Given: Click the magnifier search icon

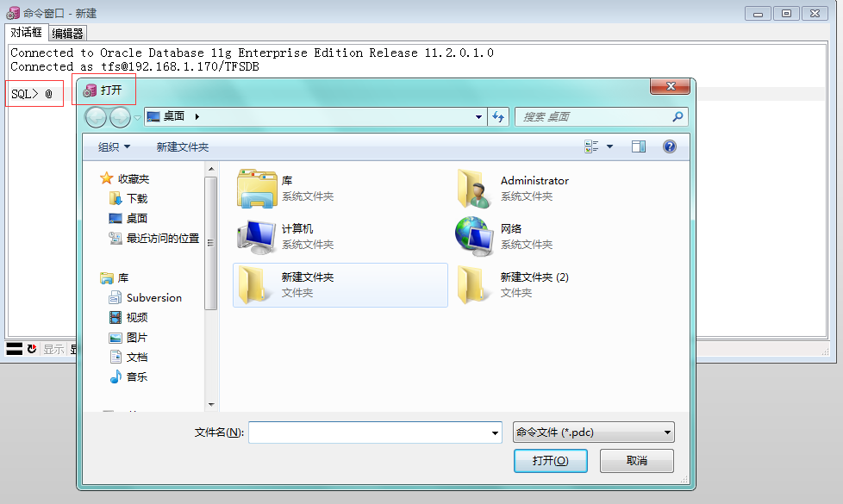Looking at the screenshot, I should [678, 116].
